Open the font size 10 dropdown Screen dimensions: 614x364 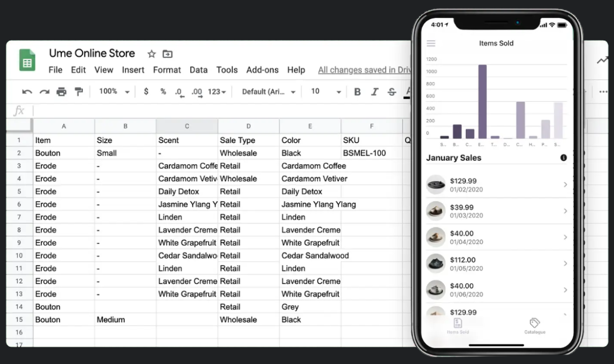click(326, 92)
